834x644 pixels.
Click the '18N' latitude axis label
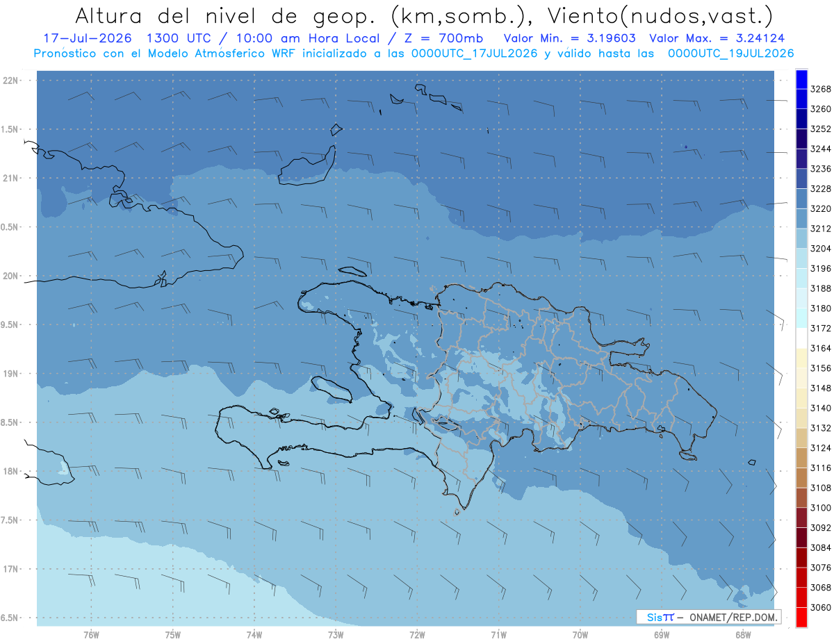pyautogui.click(x=11, y=471)
